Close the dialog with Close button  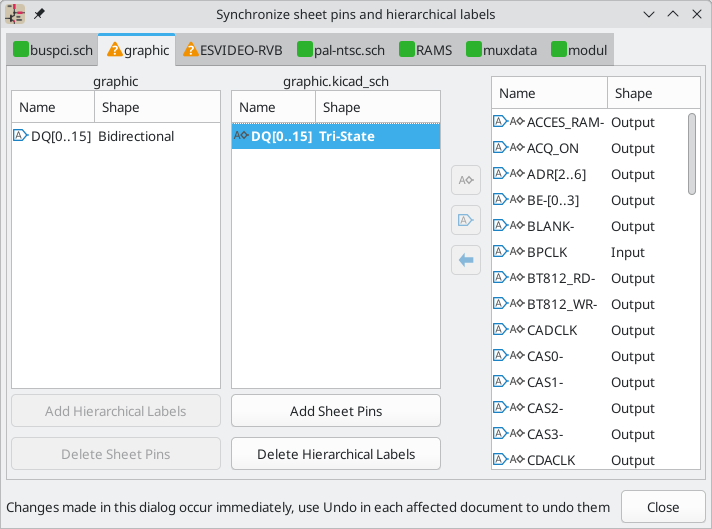tap(663, 506)
